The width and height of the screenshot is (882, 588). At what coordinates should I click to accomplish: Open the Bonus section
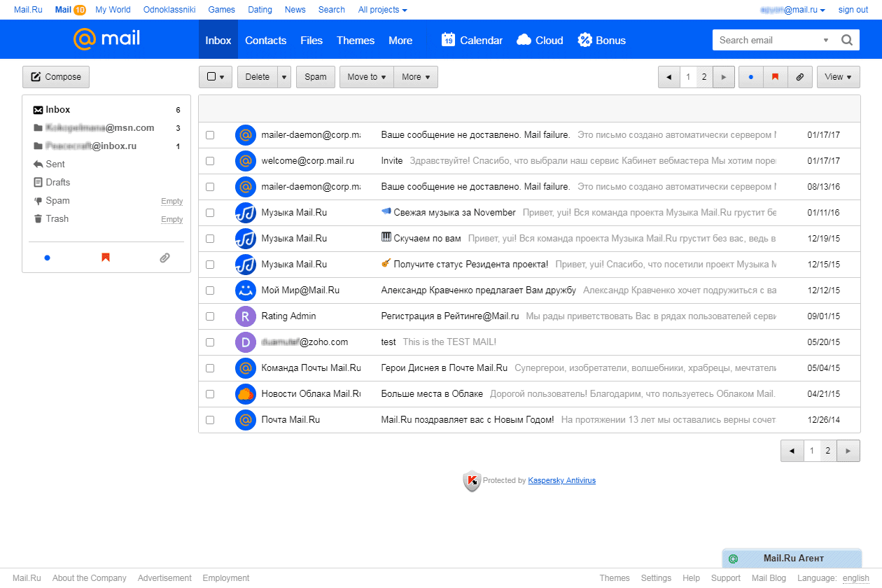601,40
